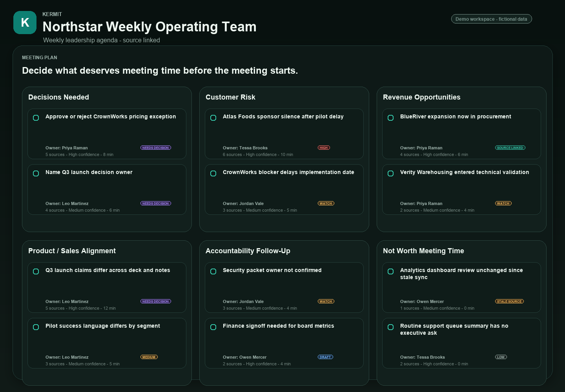
Task: Check the Pilot success language item
Action: (36, 327)
